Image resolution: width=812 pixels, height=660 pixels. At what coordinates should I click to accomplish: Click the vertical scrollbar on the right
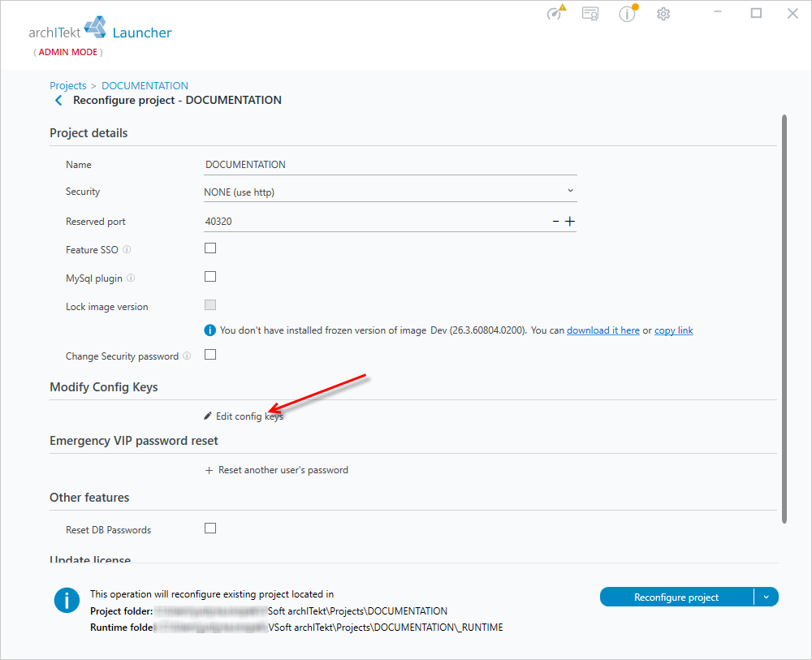click(784, 318)
